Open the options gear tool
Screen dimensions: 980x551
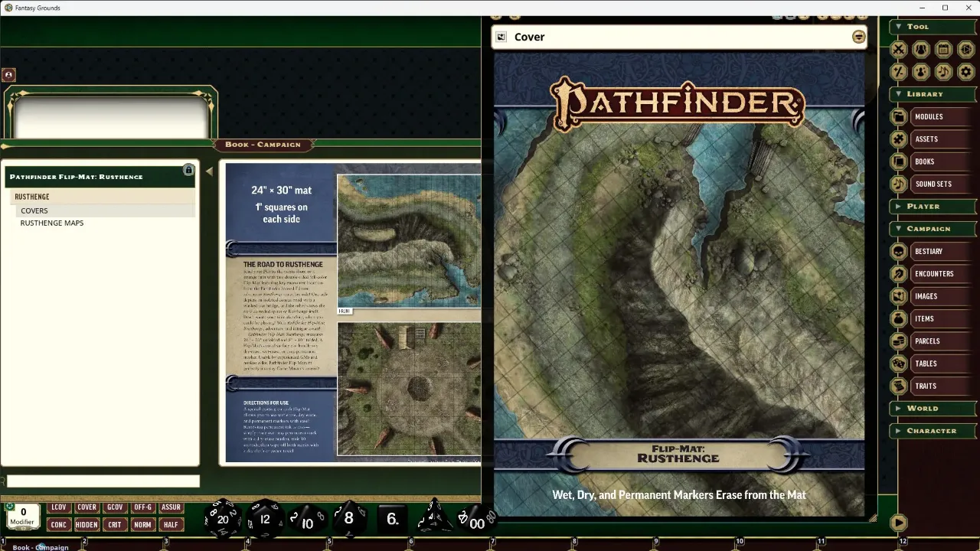click(x=965, y=72)
